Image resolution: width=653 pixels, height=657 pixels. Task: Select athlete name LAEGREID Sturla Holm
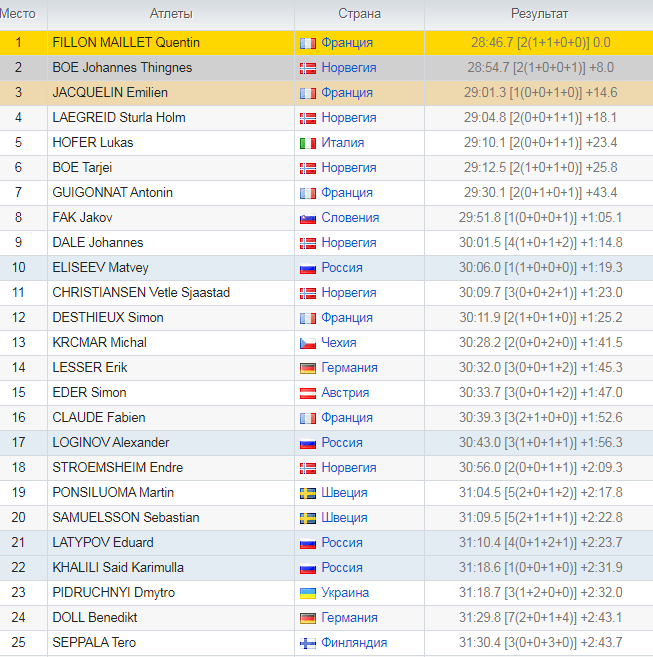[x=119, y=117]
